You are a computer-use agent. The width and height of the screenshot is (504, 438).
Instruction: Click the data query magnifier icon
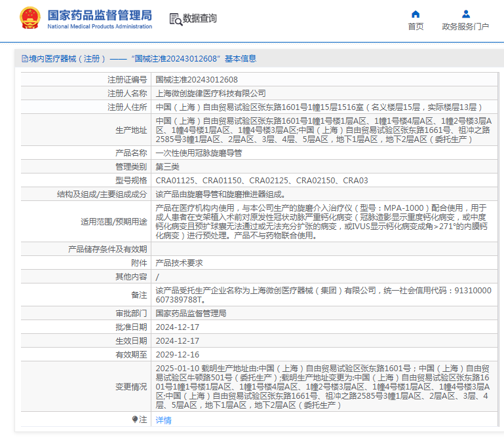coord(175,20)
